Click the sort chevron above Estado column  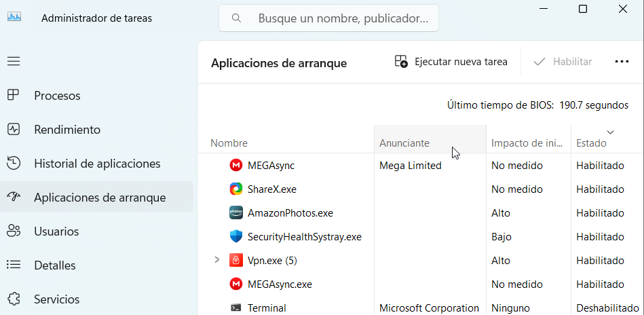610,132
